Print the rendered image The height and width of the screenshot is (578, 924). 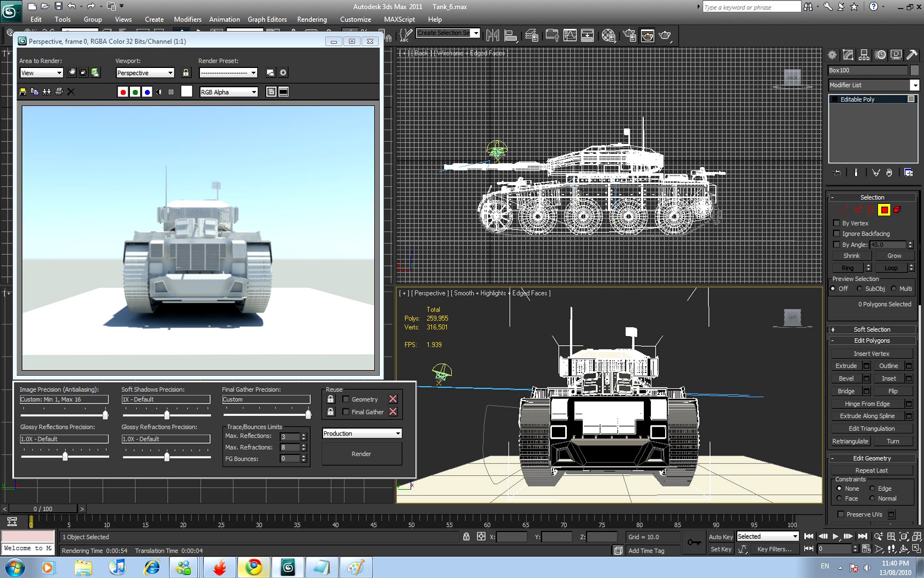pos(59,92)
